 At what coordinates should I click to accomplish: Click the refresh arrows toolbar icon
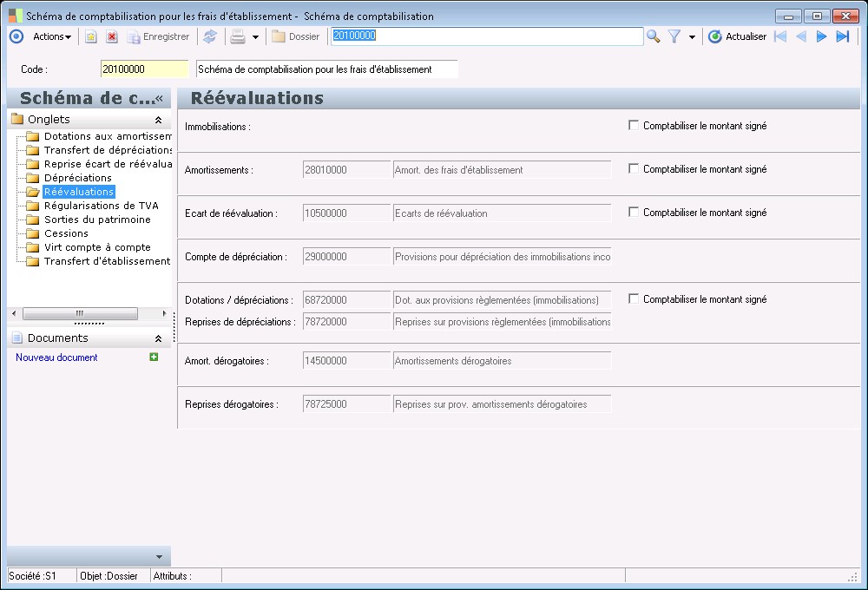(209, 36)
